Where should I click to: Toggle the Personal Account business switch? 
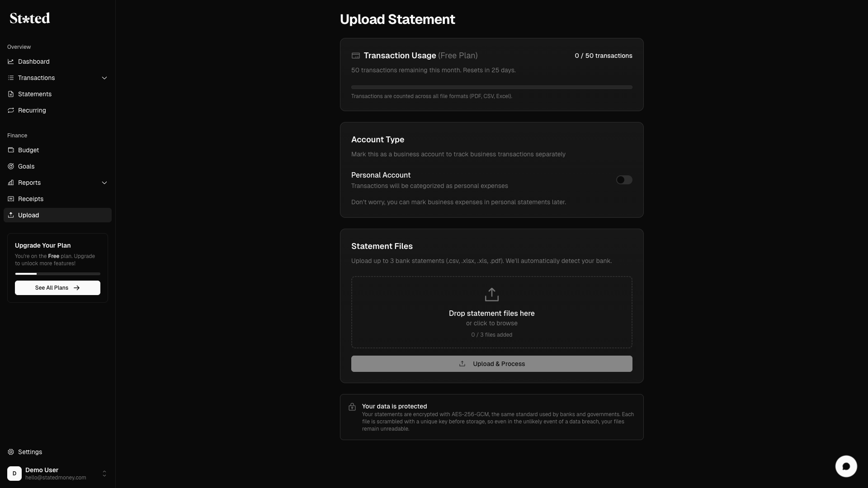coord(624,180)
